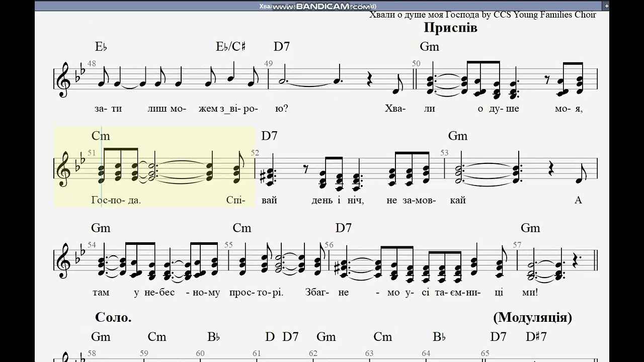The height and width of the screenshot is (362, 644).
Task: Click the Gm chord above measure 54
Action: 101,228
